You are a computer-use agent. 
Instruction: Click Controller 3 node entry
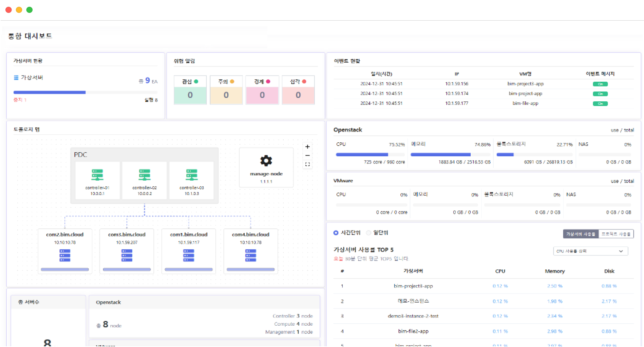click(292, 316)
